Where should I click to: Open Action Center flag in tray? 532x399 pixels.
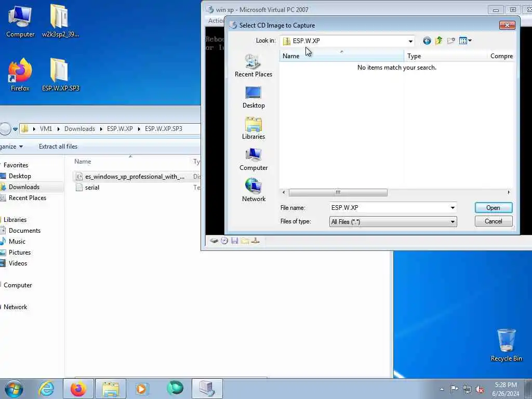(454, 389)
